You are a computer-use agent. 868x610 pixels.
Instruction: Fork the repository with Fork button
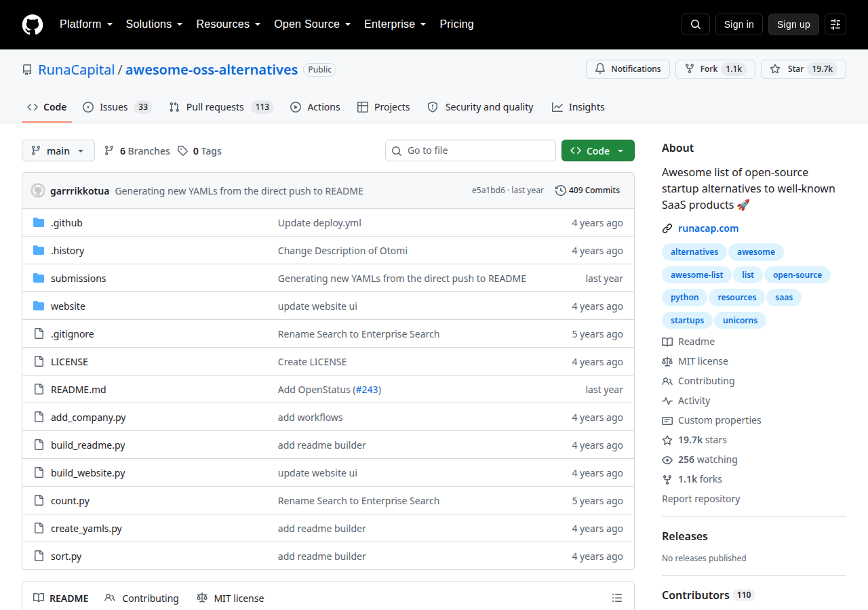715,69
